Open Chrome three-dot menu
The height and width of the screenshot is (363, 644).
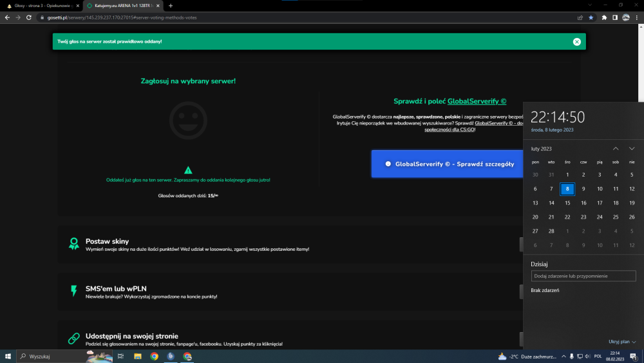(637, 17)
